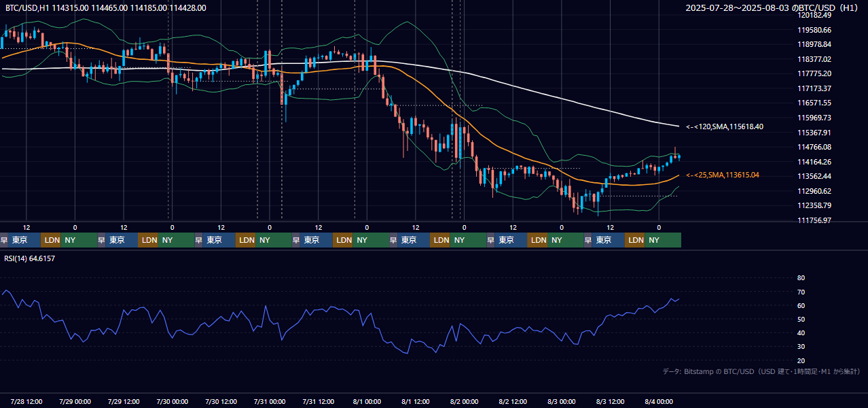
Task: Click the 7/28 12:00 time label
Action: coord(27,401)
